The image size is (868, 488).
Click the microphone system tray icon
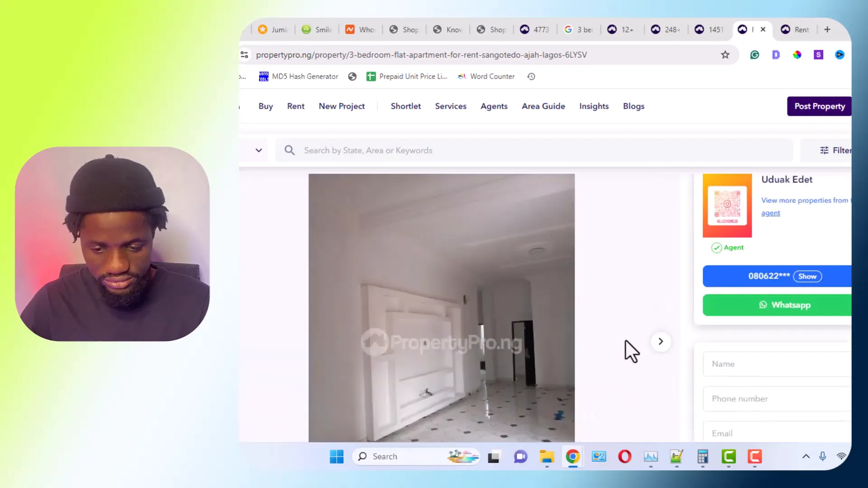click(823, 457)
